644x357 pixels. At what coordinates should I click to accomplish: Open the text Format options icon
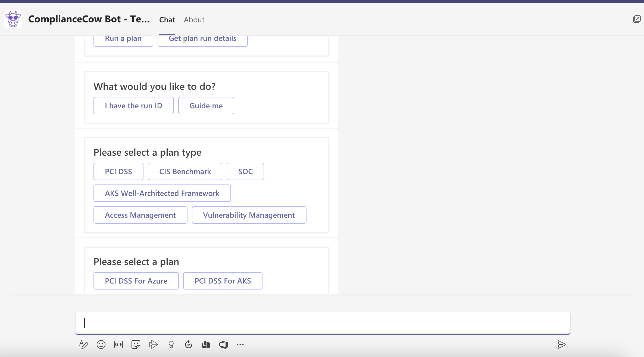click(83, 344)
